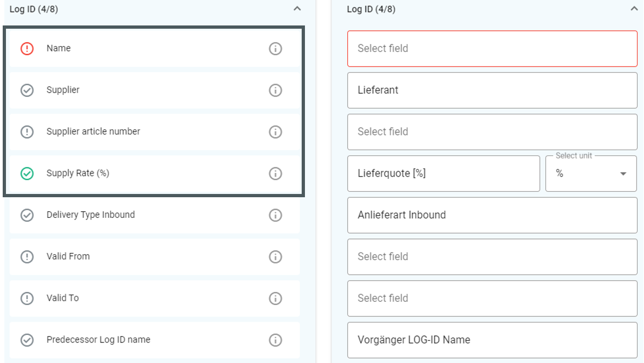
Task: Click the warning icon beside Supplier article number
Action: pyautogui.click(x=27, y=132)
